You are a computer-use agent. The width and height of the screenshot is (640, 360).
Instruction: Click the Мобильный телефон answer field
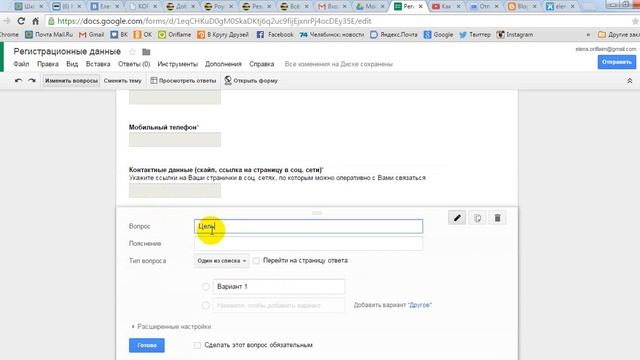click(x=175, y=140)
